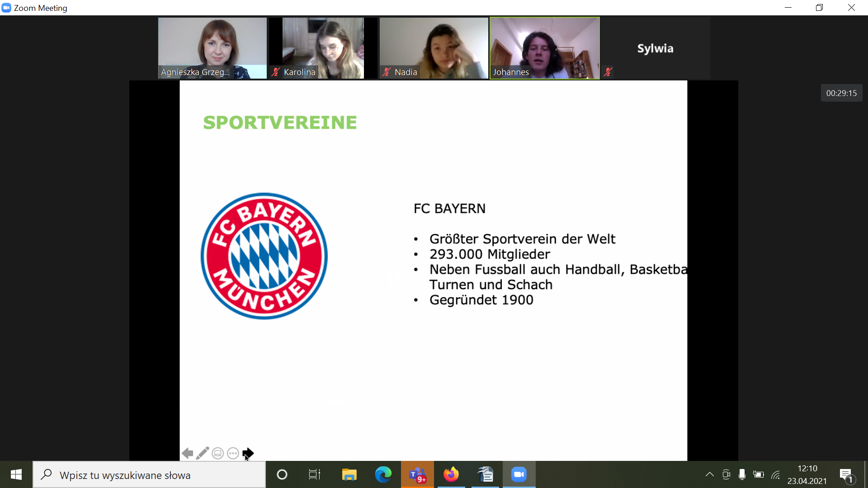This screenshot has height=488, width=868.
Task: Open the slideshow pen annotation tool
Action: pos(203,453)
